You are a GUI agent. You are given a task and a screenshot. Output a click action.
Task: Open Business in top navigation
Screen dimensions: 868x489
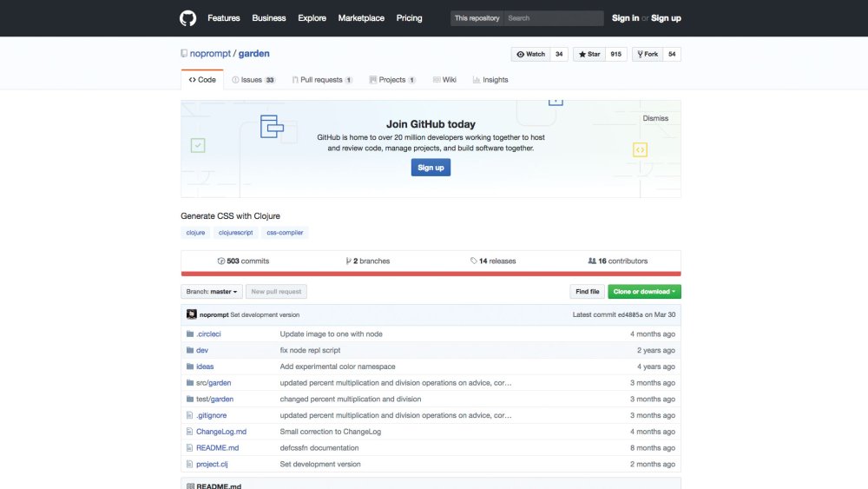269,18
